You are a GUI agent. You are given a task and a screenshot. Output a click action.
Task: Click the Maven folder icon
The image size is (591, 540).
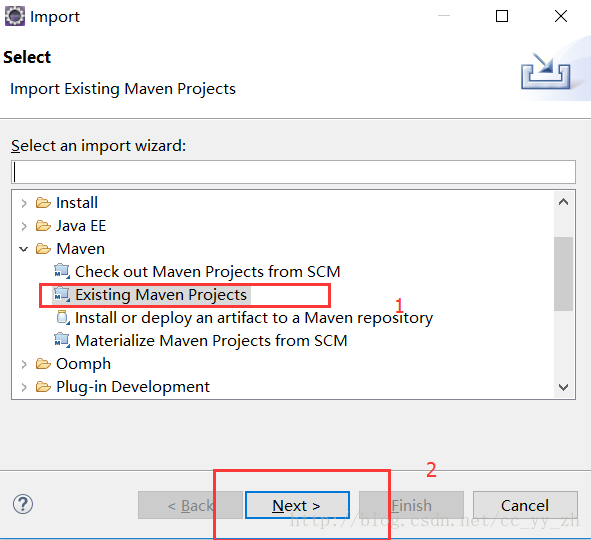(x=43, y=249)
